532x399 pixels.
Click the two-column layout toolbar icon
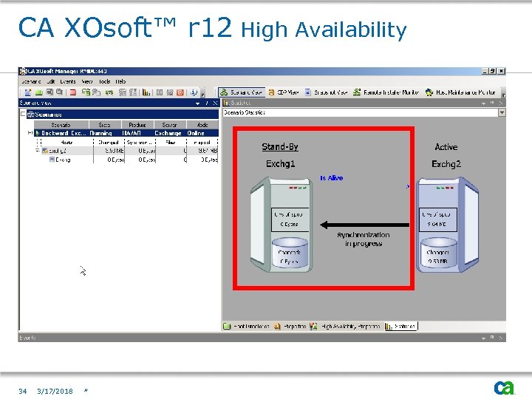pyautogui.click(x=160, y=92)
